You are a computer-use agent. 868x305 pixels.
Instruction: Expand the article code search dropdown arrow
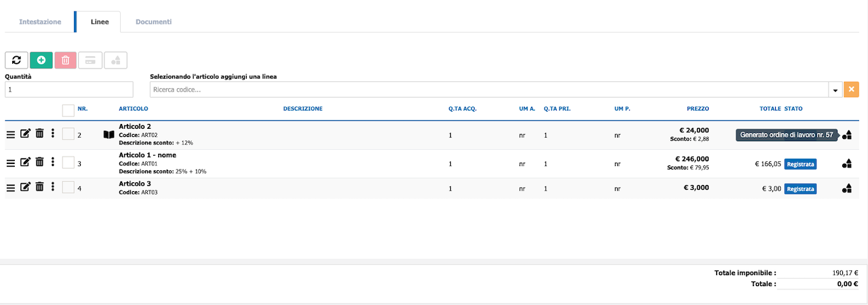point(835,89)
